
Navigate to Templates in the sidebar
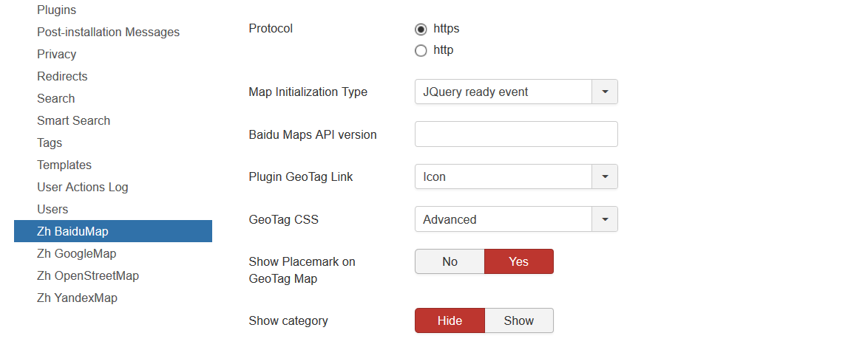click(64, 165)
